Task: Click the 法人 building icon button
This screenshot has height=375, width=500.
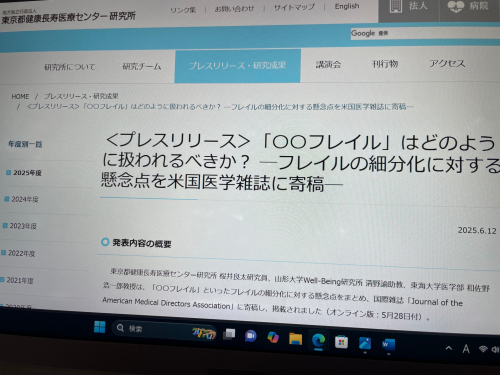Action: coord(409,8)
